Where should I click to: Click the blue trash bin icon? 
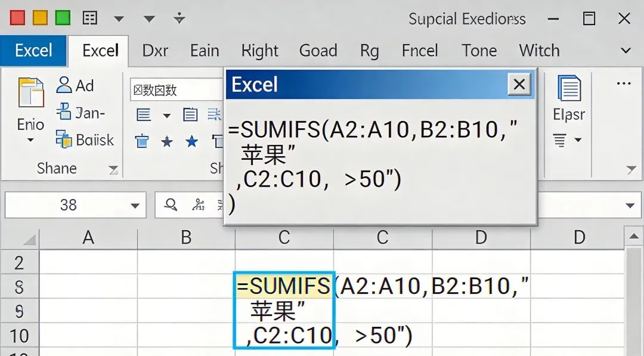click(142, 142)
